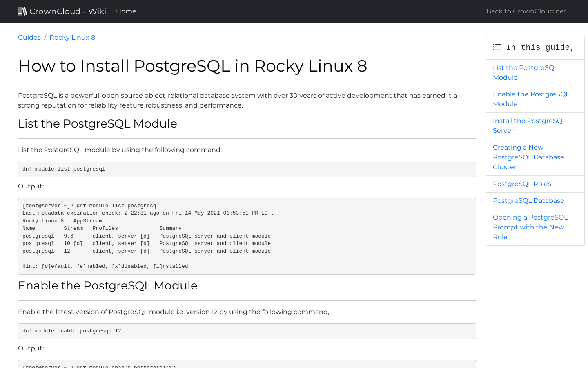Click the postgresql 10 [d] stream row
The image size is (588, 368).
click(147, 244)
